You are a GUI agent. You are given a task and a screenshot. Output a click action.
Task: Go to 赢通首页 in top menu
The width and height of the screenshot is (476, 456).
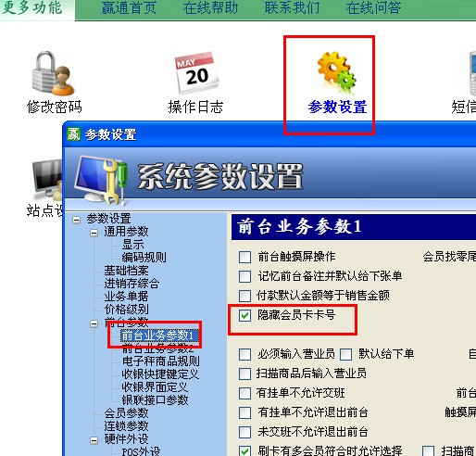pos(129,7)
